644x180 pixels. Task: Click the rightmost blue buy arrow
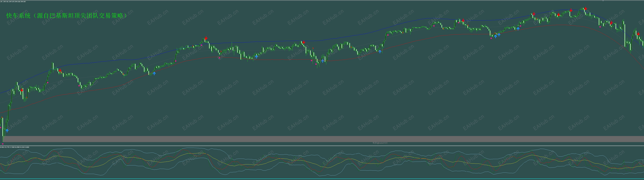(x=518, y=29)
